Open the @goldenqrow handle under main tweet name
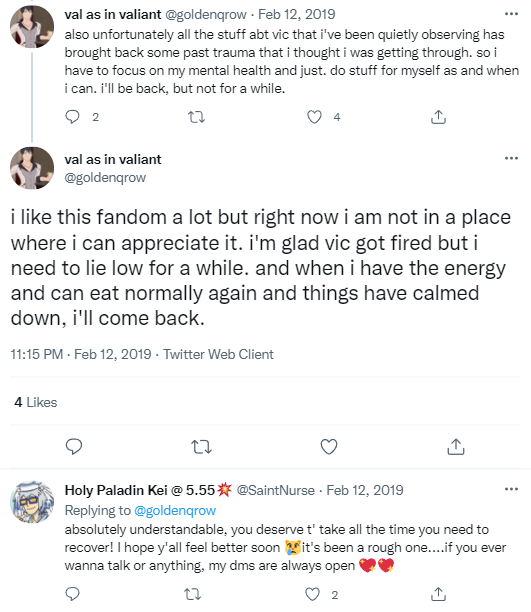The height and width of the screenshot is (612, 531). pos(105,178)
